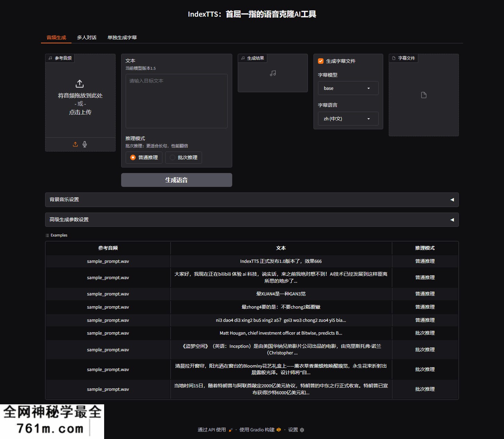Click the upload file icon below reference audio
Image resolution: width=504 pixels, height=439 pixels.
(75, 144)
